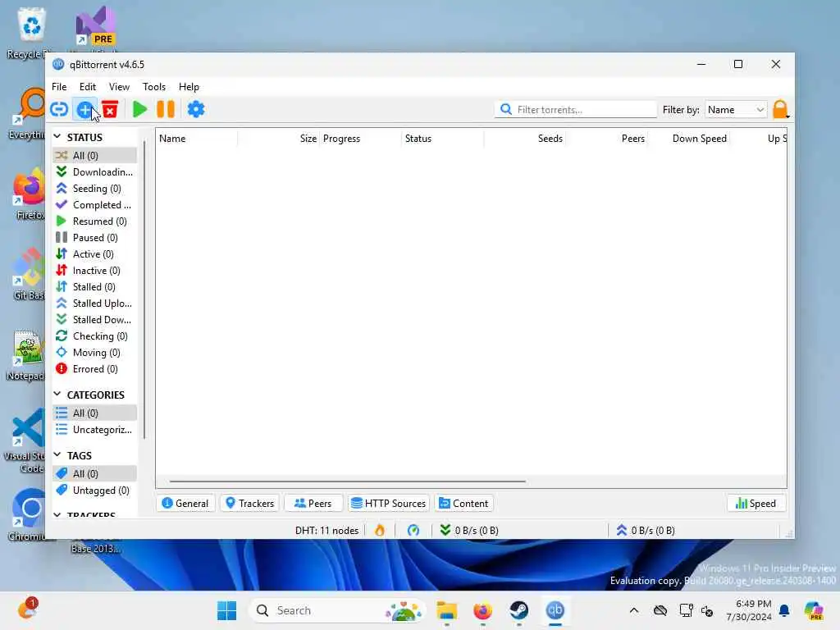Image resolution: width=840 pixels, height=630 pixels.
Task: Select Stalled Uploading status filter
Action: tap(95, 304)
